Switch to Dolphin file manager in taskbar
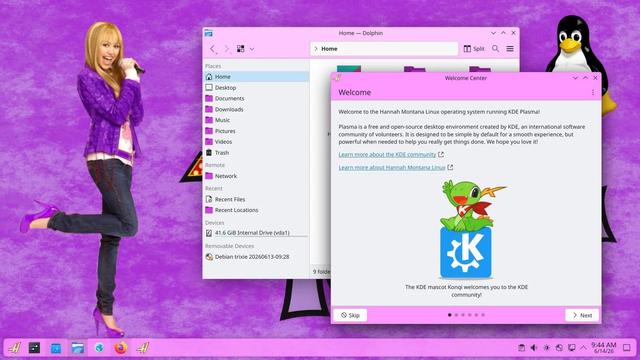This screenshot has width=640, height=360. (77, 348)
